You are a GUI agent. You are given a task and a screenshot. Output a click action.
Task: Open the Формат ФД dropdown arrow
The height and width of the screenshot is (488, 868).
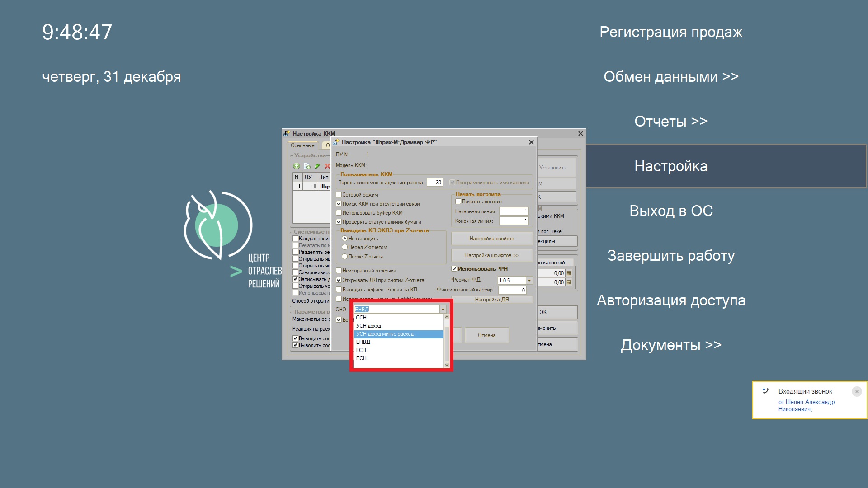[529, 281]
